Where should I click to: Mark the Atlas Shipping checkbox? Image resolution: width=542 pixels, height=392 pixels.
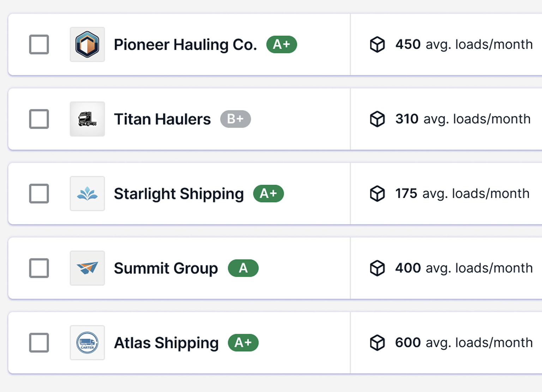point(39,343)
